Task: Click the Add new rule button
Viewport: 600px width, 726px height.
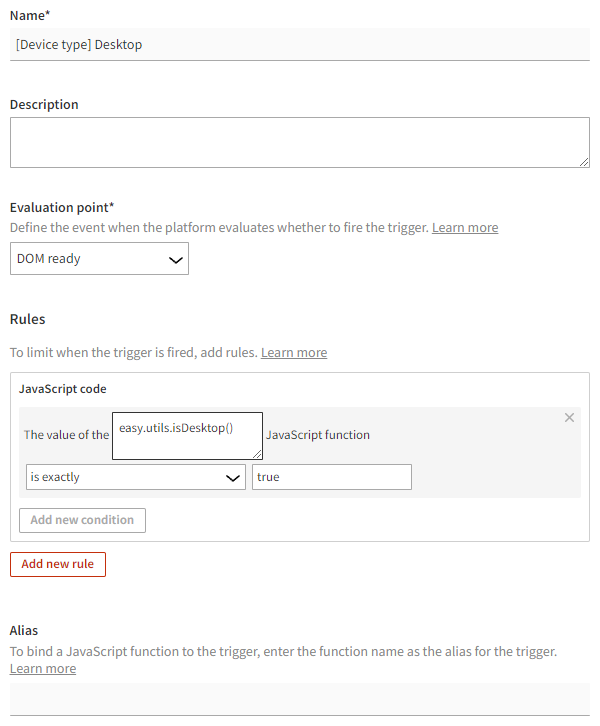Action: 58,564
